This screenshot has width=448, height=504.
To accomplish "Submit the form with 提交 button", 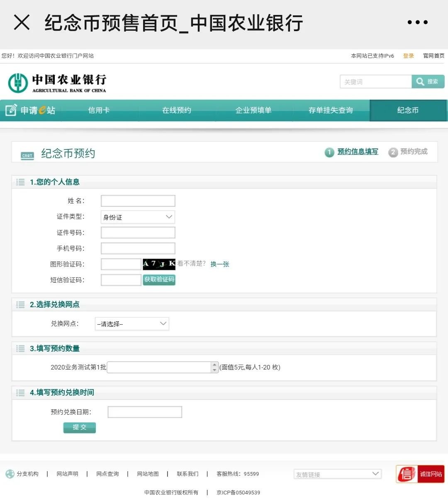I will click(79, 427).
